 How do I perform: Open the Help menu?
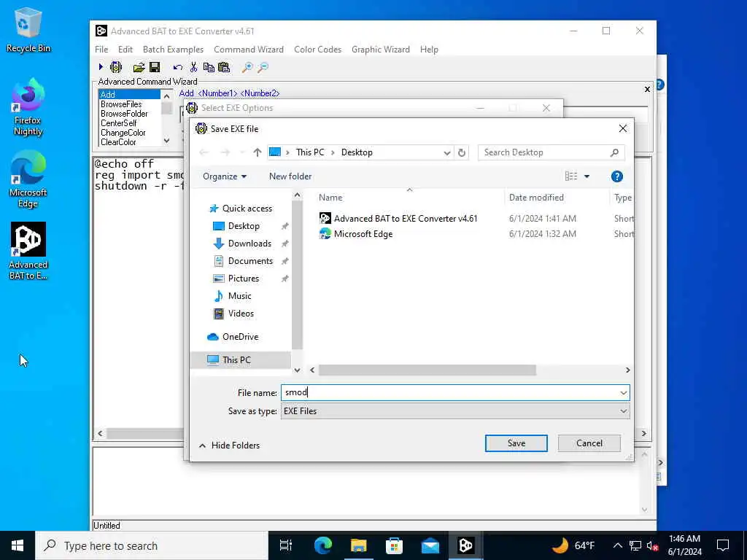pos(429,50)
